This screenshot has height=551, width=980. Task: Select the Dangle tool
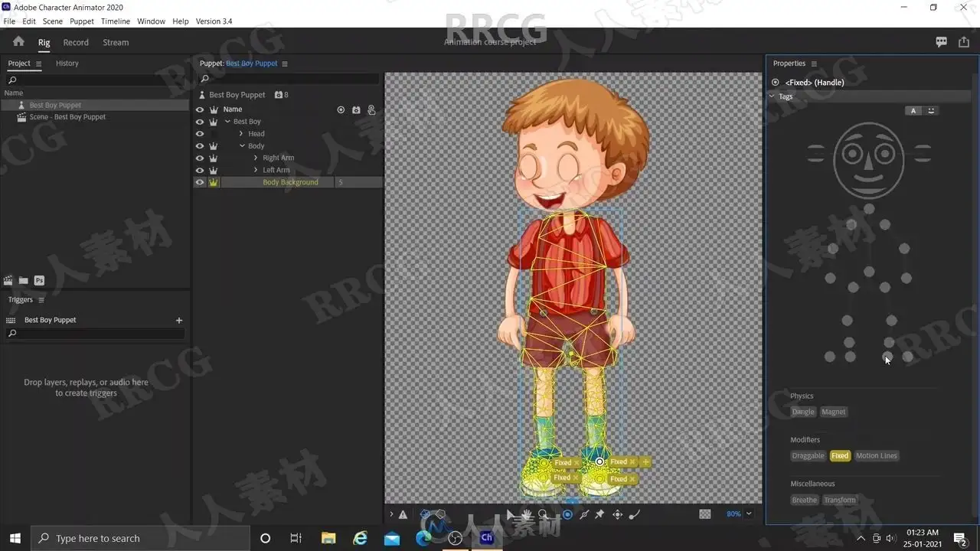[x=634, y=514]
